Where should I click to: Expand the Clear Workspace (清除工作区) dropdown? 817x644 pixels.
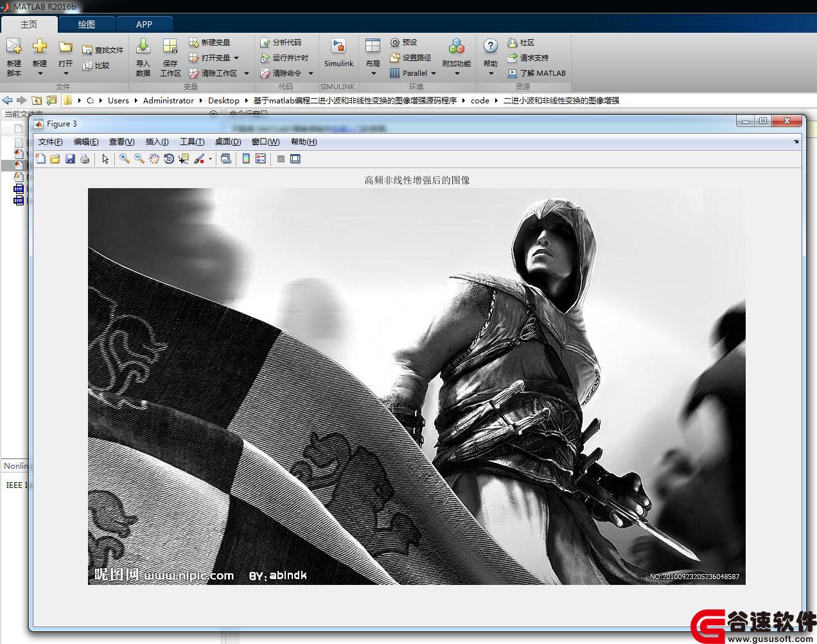point(247,73)
